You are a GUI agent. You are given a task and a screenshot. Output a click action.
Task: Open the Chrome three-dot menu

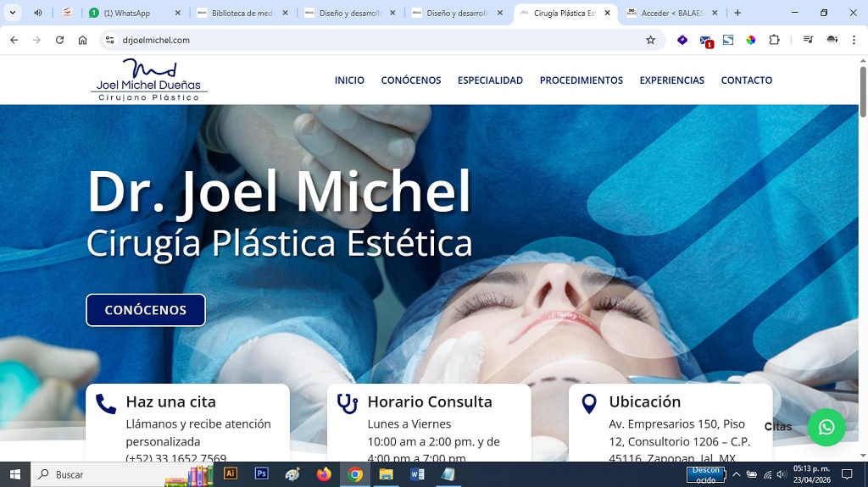[x=854, y=40]
